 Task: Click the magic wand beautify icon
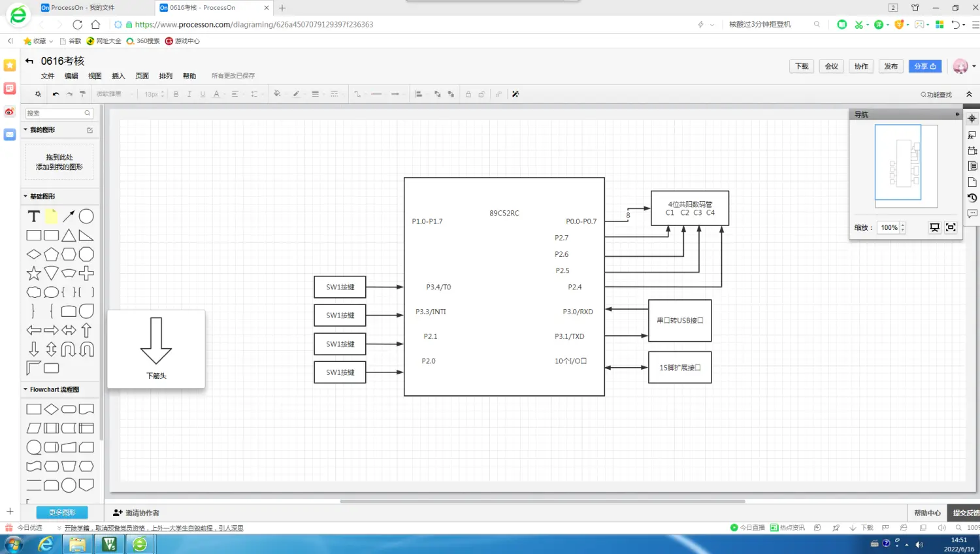[x=515, y=94]
